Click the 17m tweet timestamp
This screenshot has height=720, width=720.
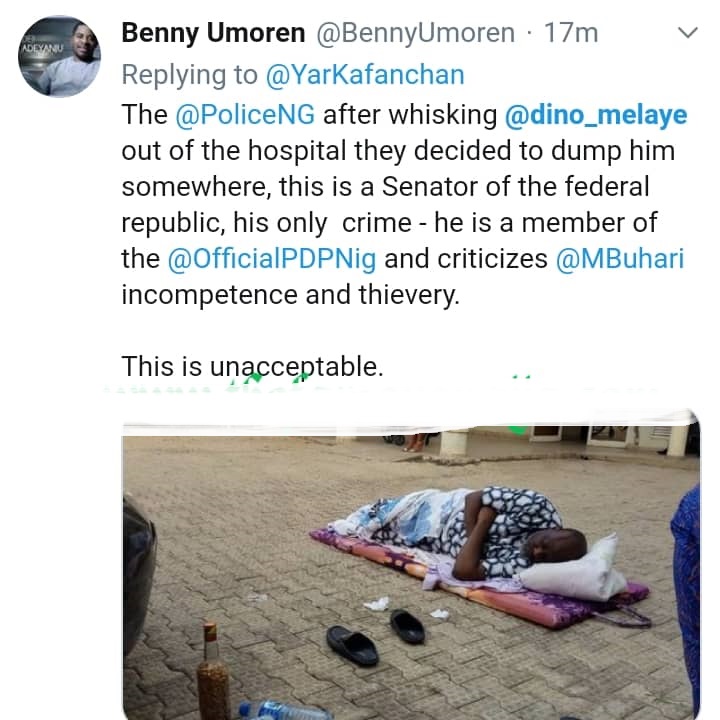[571, 33]
